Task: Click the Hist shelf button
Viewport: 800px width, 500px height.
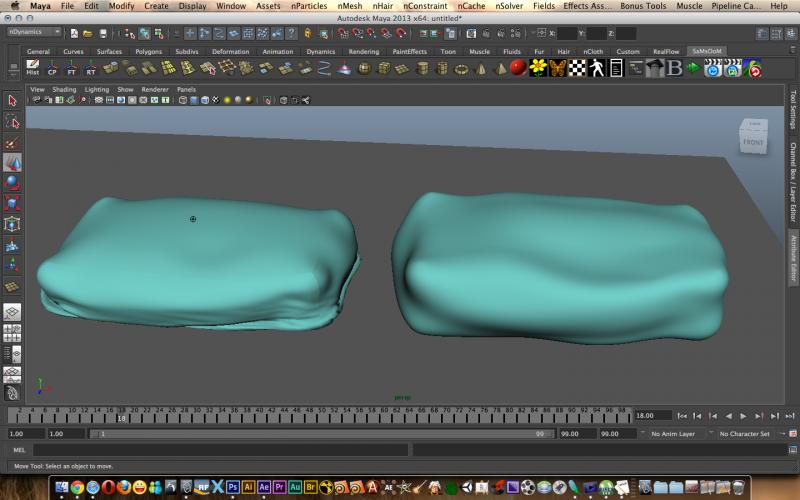Action: pyautogui.click(x=32, y=68)
